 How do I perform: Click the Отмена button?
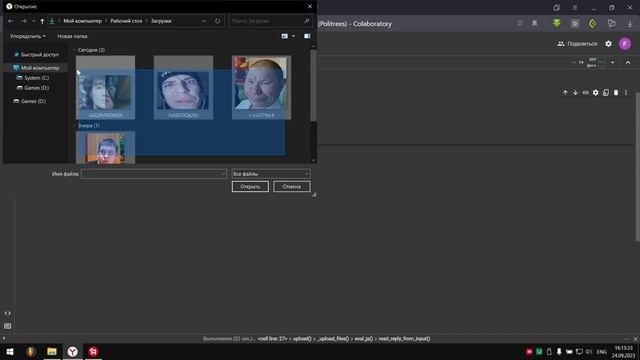click(x=292, y=187)
